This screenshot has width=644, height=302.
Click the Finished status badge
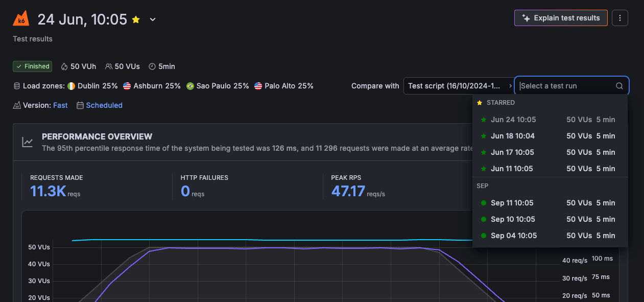(x=33, y=66)
